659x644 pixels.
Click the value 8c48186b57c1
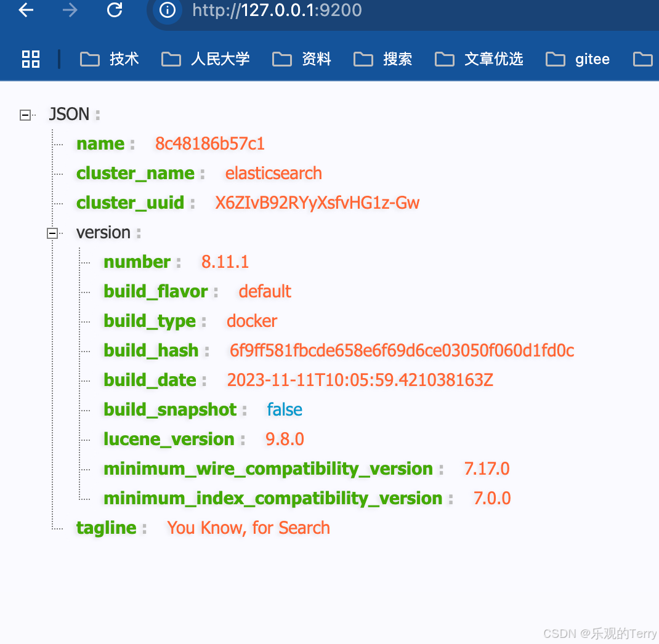pos(210,143)
